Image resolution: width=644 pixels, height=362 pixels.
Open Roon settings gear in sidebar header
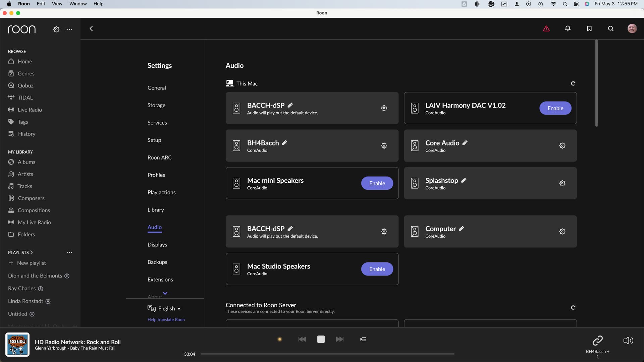(56, 29)
